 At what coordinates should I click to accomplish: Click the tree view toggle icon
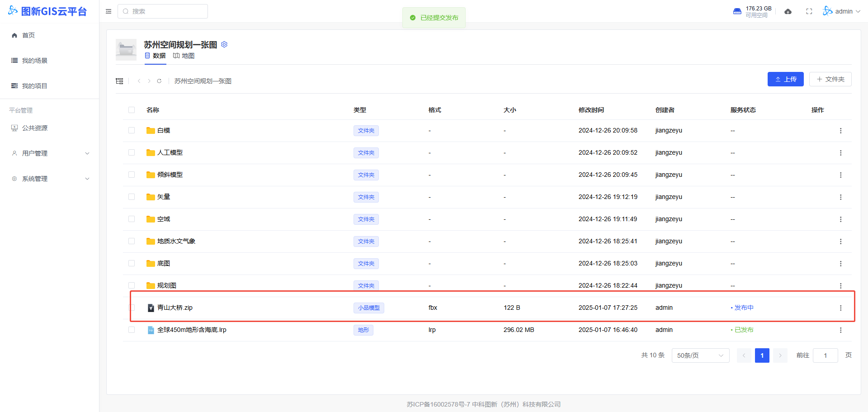(119, 81)
